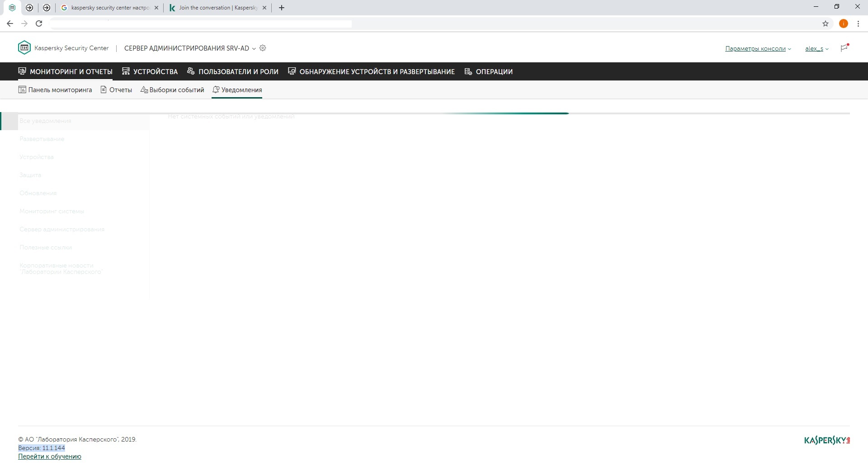The image size is (868, 470).
Task: Go to the УСТРОЙСТВА section
Action: coord(150,71)
